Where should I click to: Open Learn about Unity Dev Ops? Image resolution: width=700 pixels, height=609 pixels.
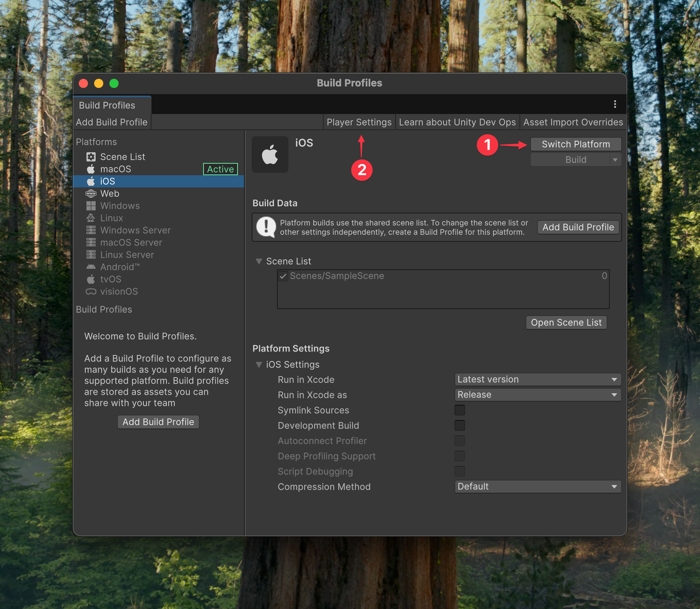tap(457, 122)
